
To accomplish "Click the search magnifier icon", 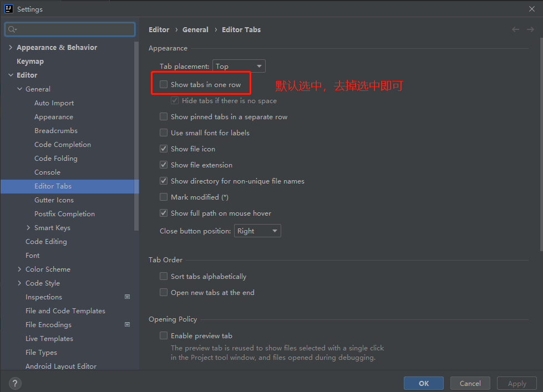I will pyautogui.click(x=12, y=29).
